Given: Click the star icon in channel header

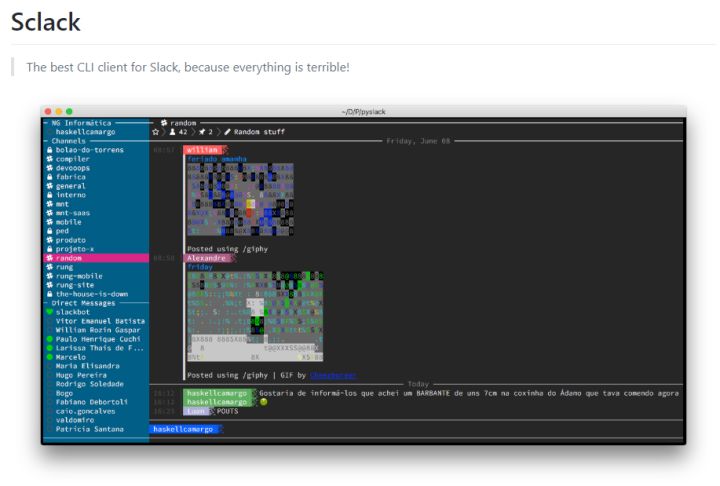Looking at the screenshot, I should point(155,132).
